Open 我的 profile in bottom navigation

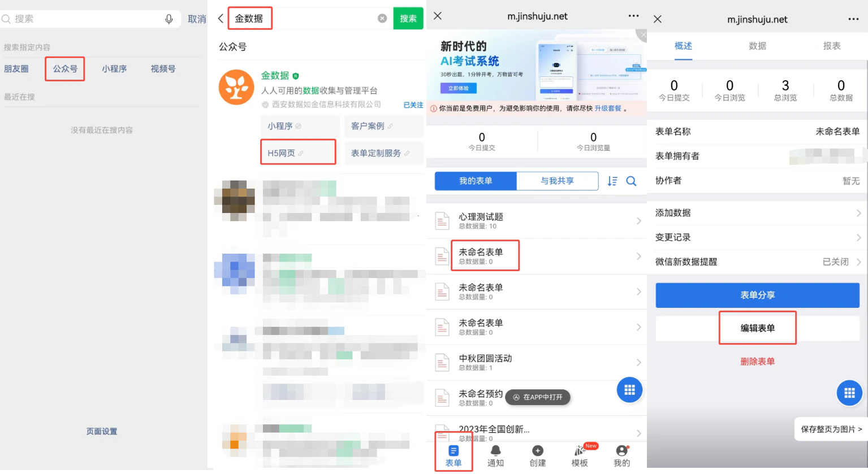coord(622,456)
